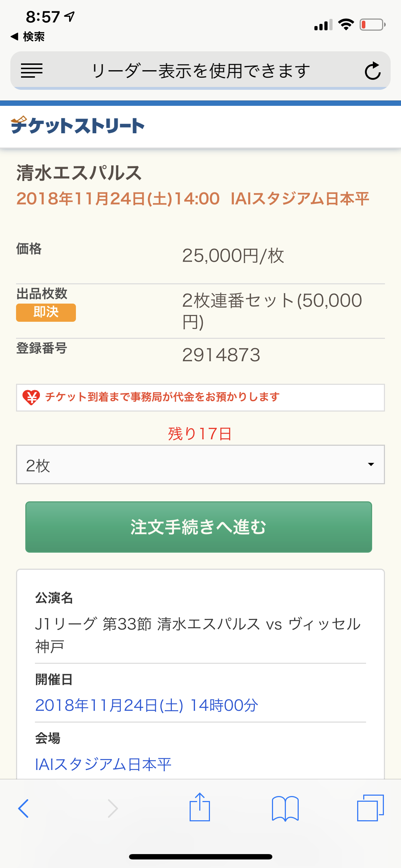This screenshot has height=868, width=401.
Task: Tap the チケットストリート logo
Action: click(78, 125)
